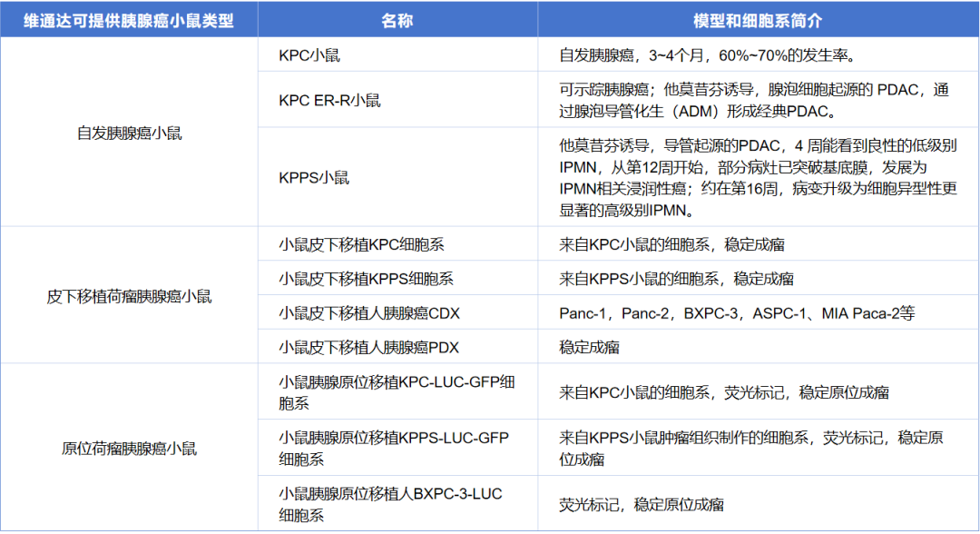Click the 小鼠皮下移植人胰腺癌PDX cell

point(369,347)
